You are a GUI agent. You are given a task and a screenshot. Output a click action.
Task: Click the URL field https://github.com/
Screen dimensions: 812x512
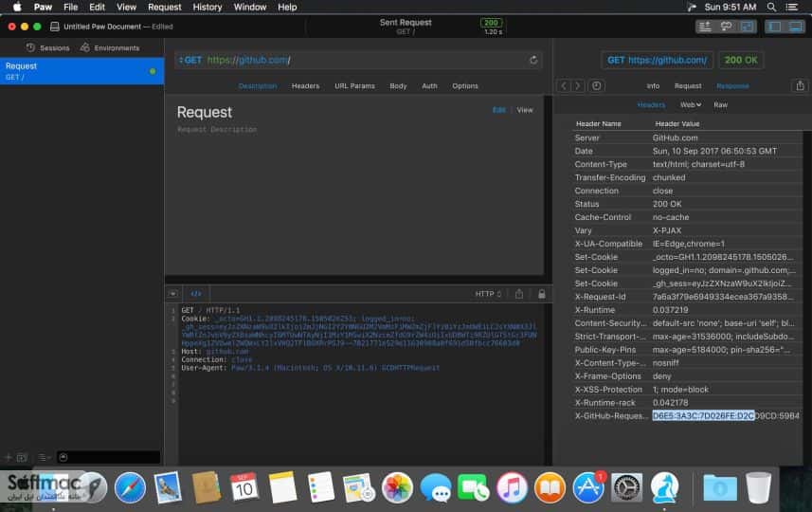click(248, 60)
